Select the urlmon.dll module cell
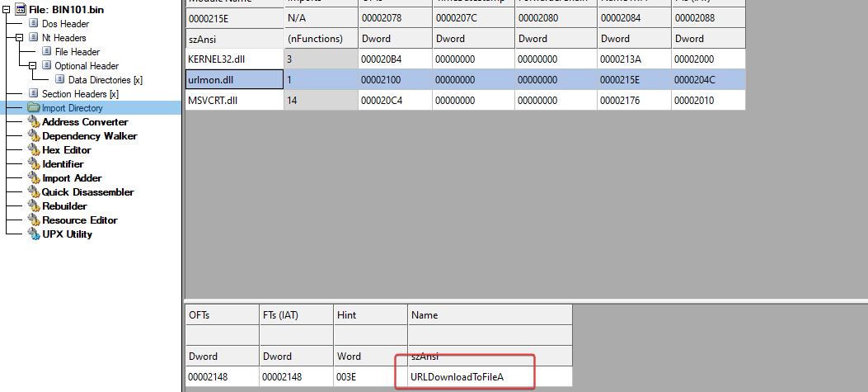The image size is (868, 392). pyautogui.click(x=235, y=80)
